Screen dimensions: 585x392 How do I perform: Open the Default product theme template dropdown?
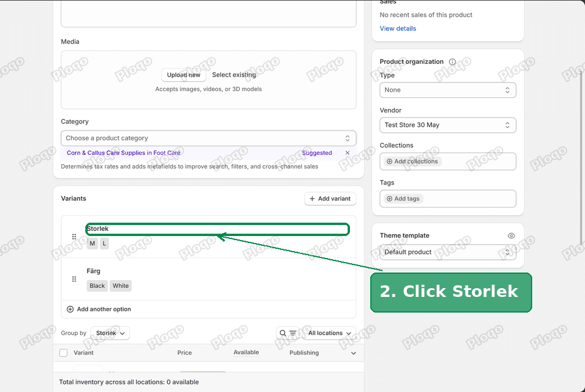coord(447,252)
